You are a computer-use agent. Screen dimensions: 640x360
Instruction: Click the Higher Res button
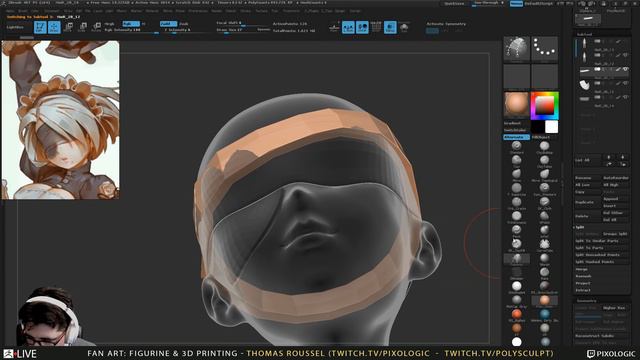[x=616, y=308]
